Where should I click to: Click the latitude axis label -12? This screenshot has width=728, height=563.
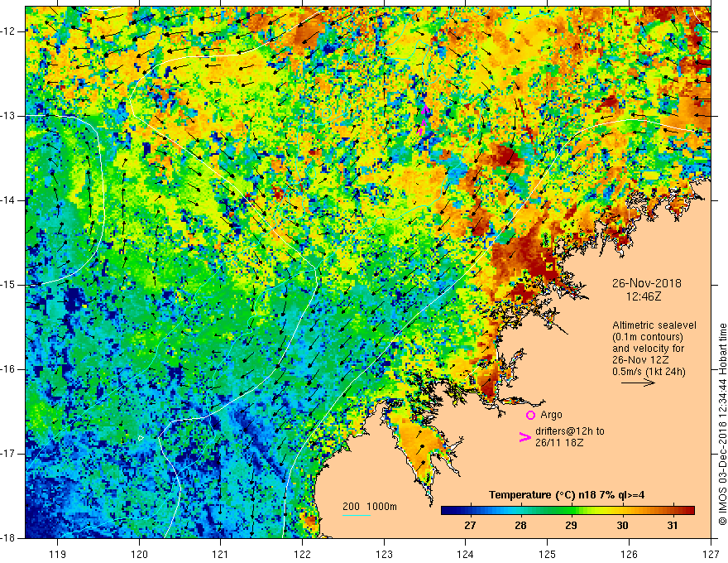[x=8, y=31]
